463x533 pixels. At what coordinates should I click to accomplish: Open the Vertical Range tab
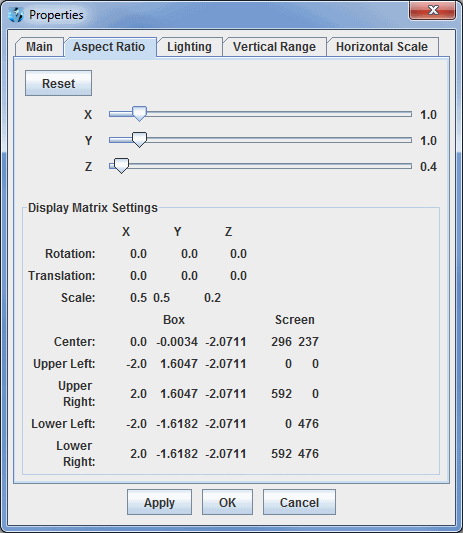(x=274, y=47)
